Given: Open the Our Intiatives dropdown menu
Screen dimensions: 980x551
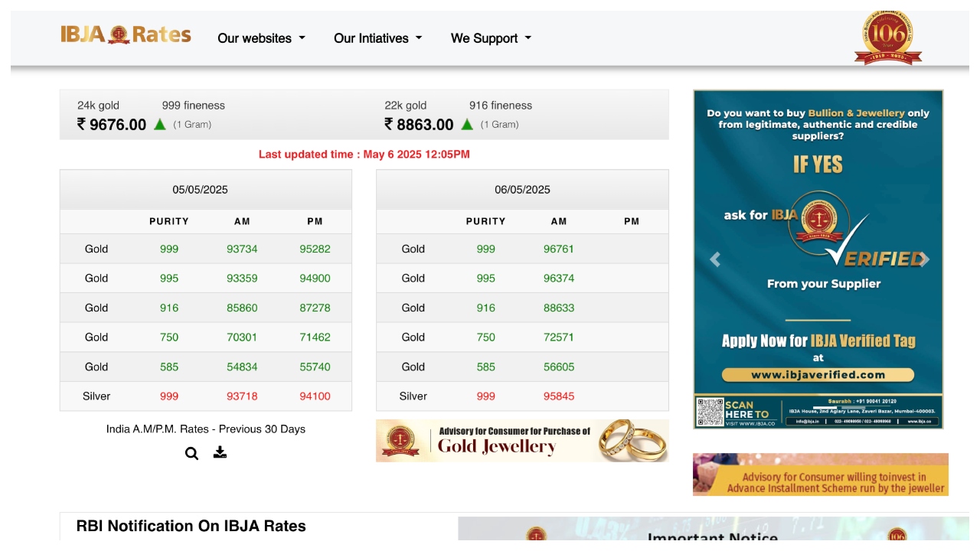Looking at the screenshot, I should [377, 38].
